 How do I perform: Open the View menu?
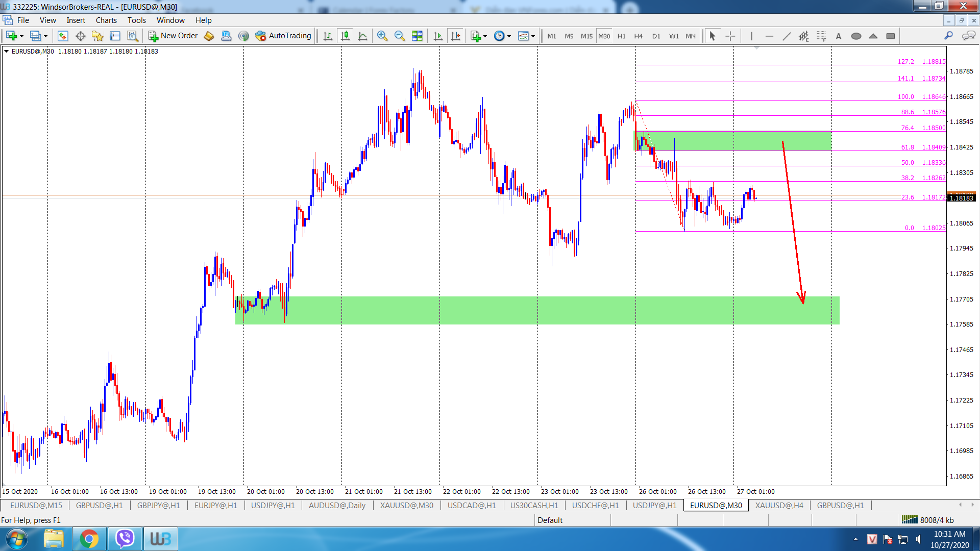tap(48, 20)
